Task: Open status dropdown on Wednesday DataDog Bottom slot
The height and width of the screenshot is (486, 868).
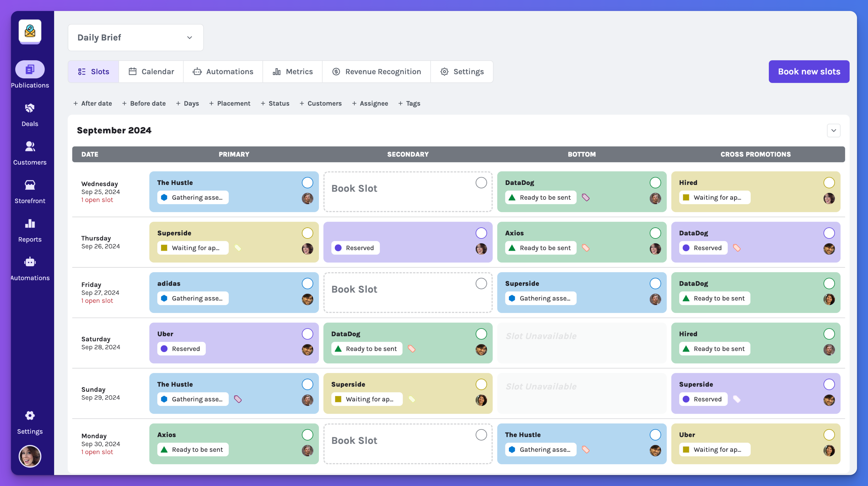Action: [540, 198]
